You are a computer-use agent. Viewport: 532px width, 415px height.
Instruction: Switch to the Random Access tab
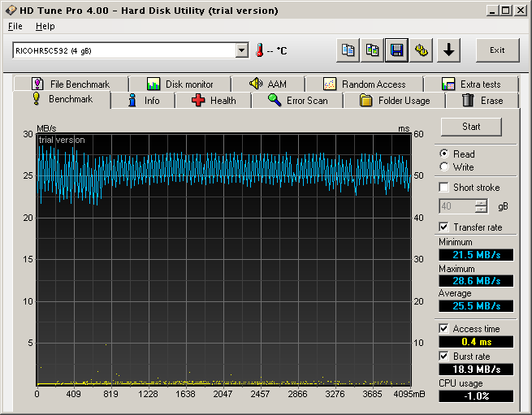pyautogui.click(x=365, y=84)
